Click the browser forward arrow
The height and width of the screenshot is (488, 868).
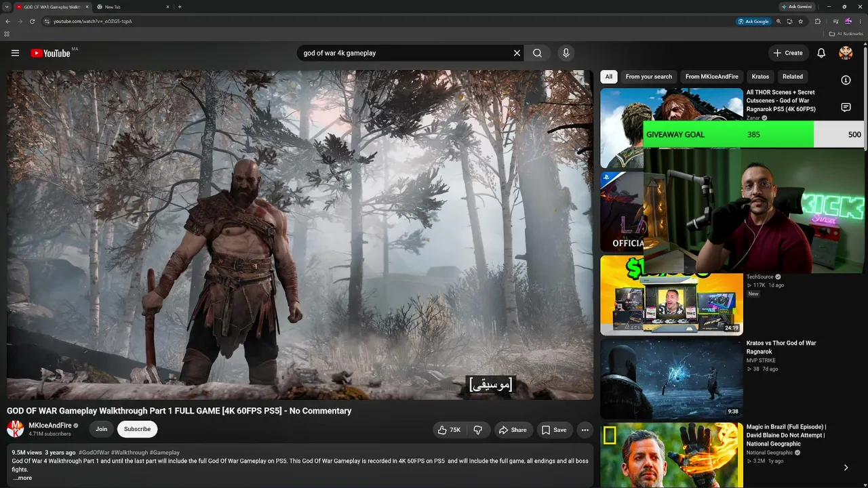[20, 21]
